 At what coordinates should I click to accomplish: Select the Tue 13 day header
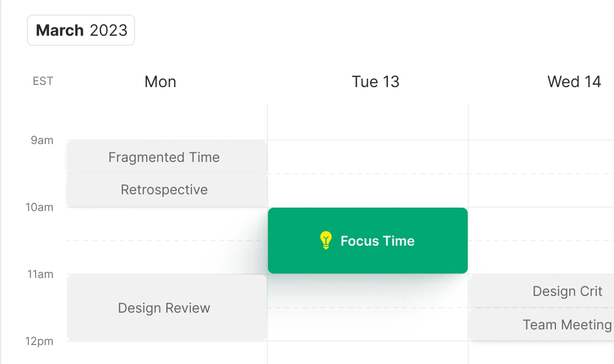pyautogui.click(x=376, y=82)
